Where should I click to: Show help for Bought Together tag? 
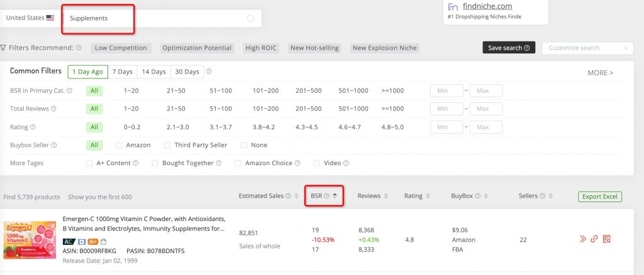[218, 163]
